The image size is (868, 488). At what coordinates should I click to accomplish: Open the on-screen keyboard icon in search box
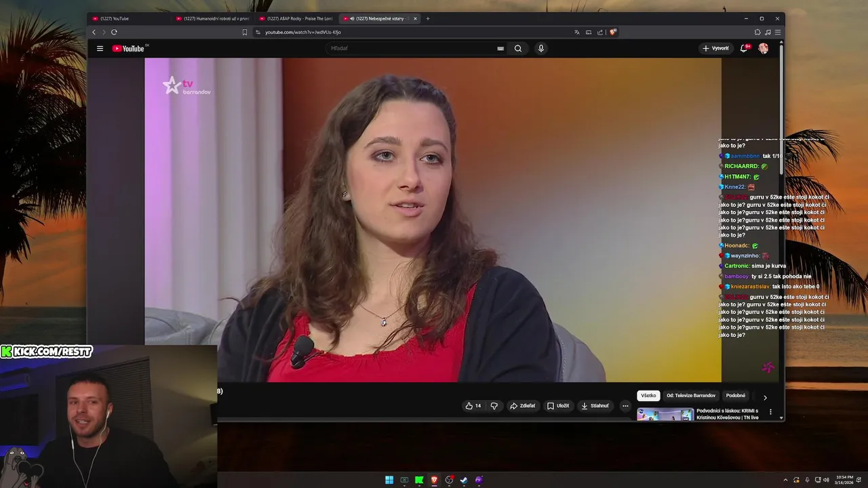[500, 48]
